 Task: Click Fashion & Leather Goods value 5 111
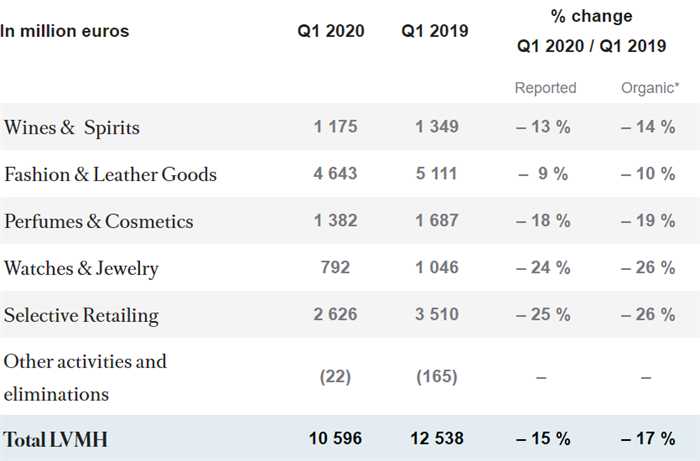(x=435, y=174)
